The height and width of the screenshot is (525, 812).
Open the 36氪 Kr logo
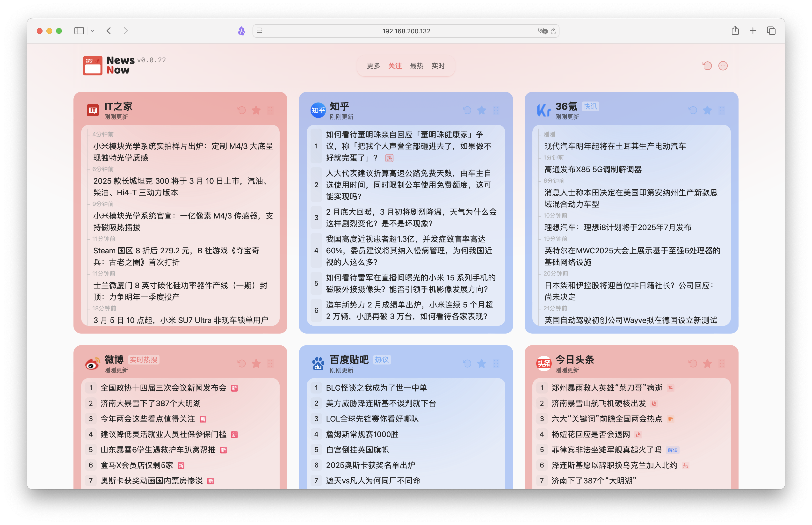pyautogui.click(x=544, y=110)
